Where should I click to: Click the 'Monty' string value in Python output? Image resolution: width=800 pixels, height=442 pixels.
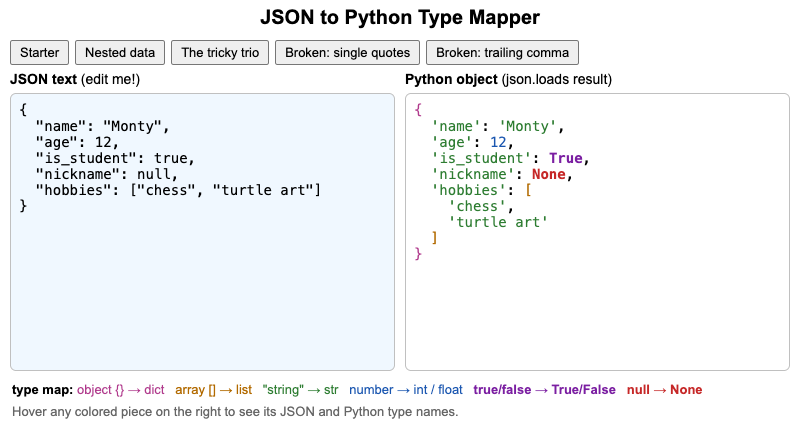tap(527, 126)
